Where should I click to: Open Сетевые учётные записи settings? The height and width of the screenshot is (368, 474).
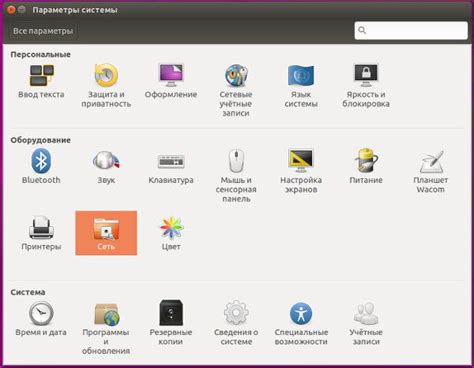pyautogui.click(x=236, y=90)
